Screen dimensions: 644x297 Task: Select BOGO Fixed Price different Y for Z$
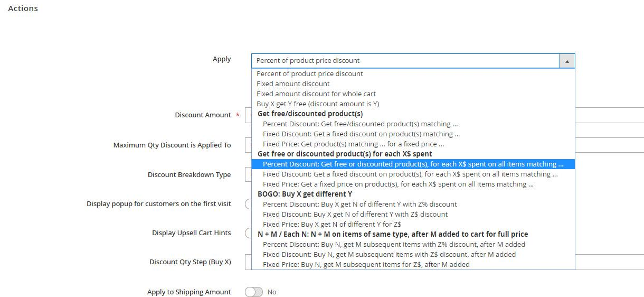413,224
